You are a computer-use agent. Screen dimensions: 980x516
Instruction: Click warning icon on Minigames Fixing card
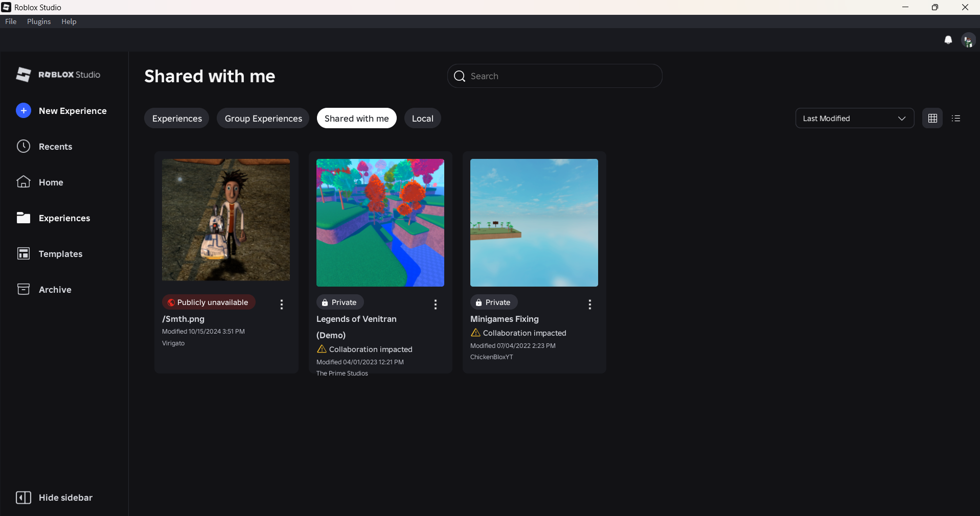tap(475, 333)
